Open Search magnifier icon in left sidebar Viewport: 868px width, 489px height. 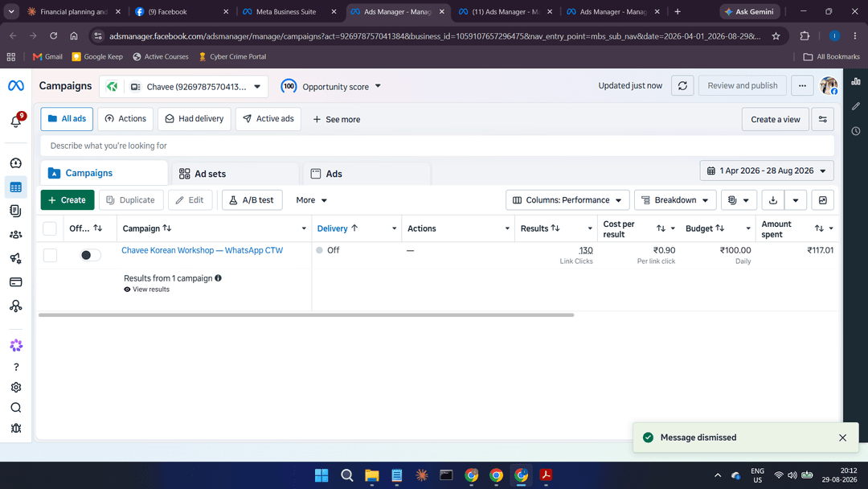pos(16,408)
